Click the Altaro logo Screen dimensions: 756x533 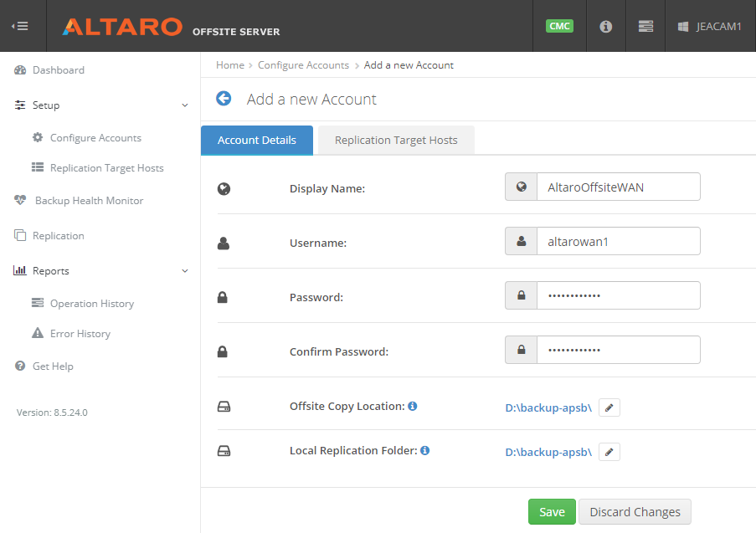point(122,27)
